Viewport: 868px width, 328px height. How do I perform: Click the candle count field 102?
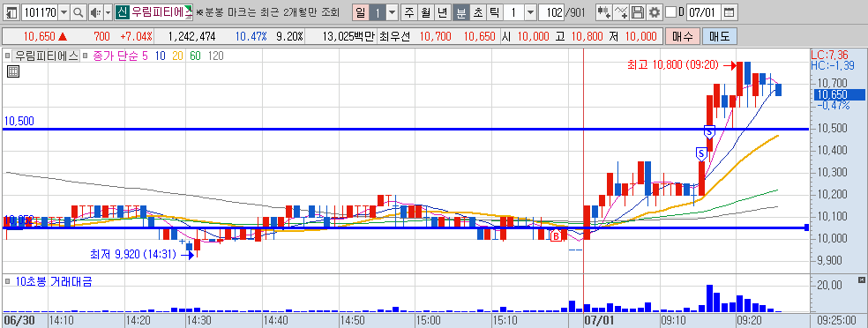click(x=551, y=11)
